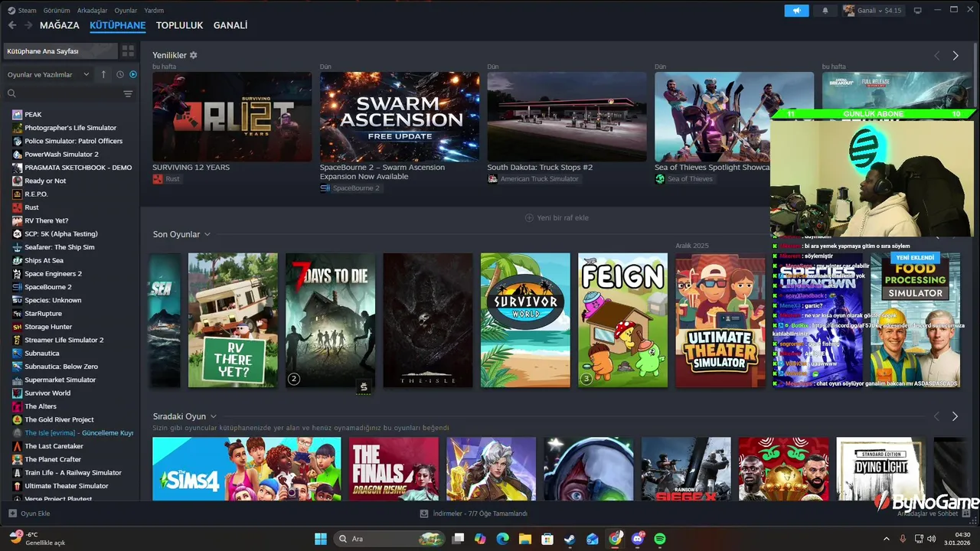Toggle sort direction arrow in library filter
This screenshot has height=551, width=980.
[x=103, y=74]
